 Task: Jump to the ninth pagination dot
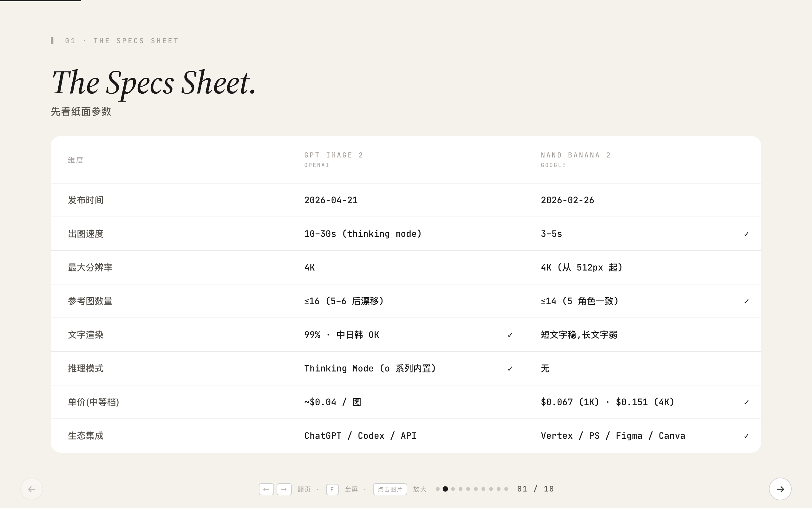[499, 489]
